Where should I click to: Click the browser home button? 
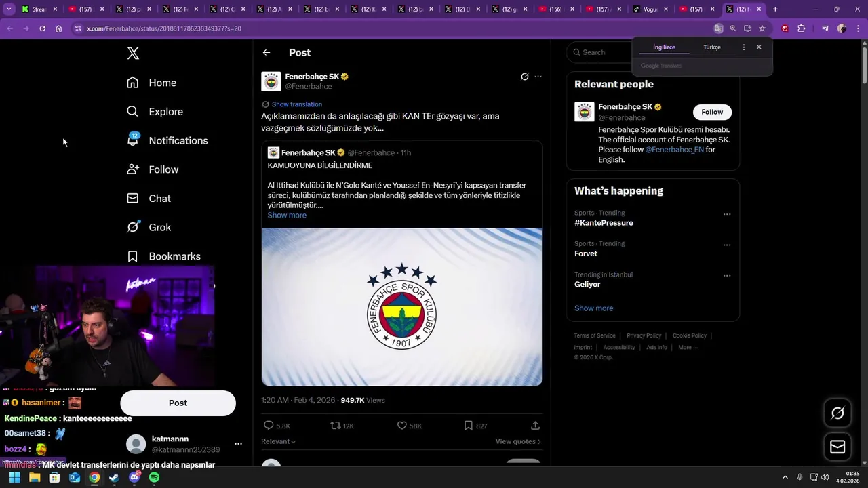[x=58, y=28]
